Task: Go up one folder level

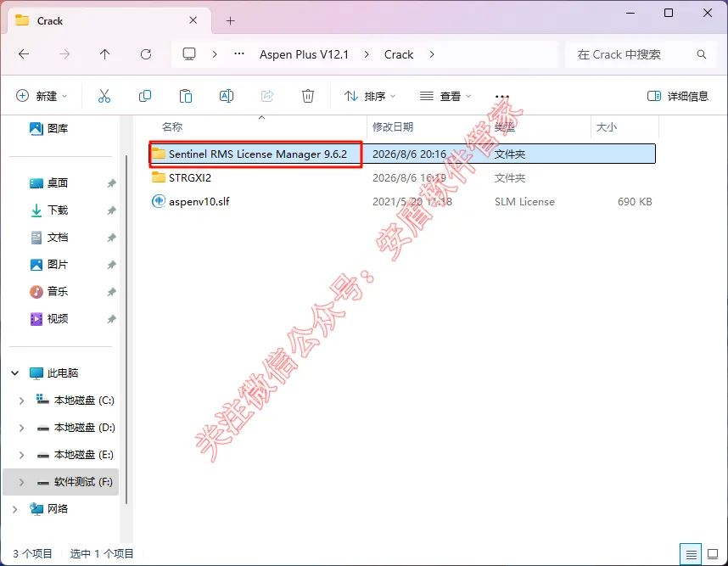Action: (x=105, y=54)
